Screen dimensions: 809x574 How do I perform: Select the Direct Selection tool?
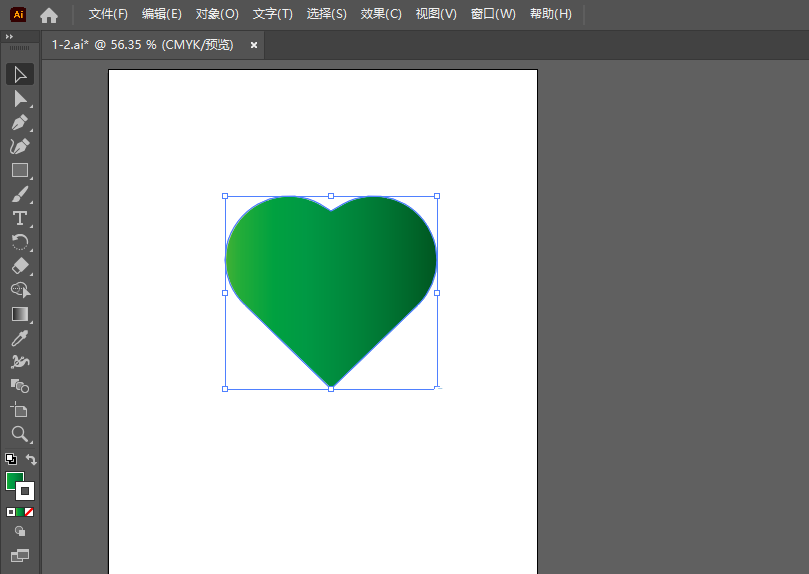coord(19,99)
